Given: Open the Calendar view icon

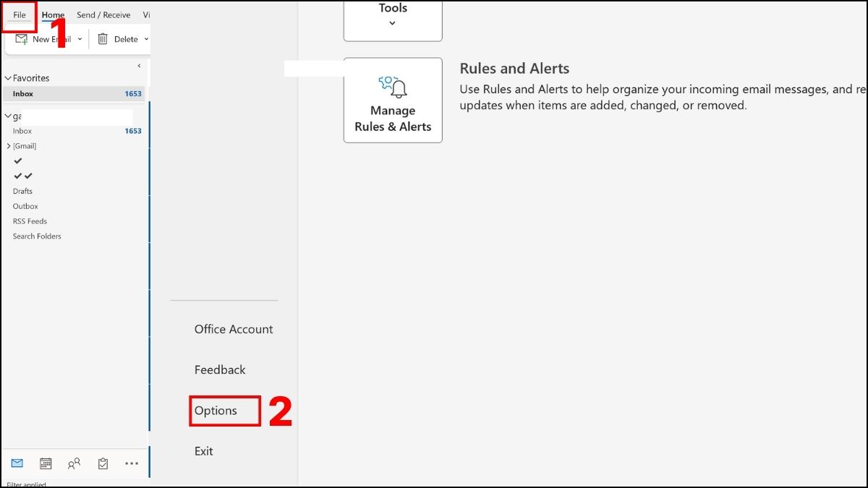Looking at the screenshot, I should tap(46, 463).
